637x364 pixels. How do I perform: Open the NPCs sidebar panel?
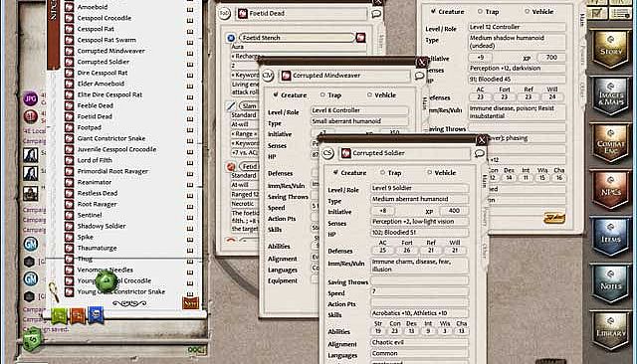tap(610, 190)
